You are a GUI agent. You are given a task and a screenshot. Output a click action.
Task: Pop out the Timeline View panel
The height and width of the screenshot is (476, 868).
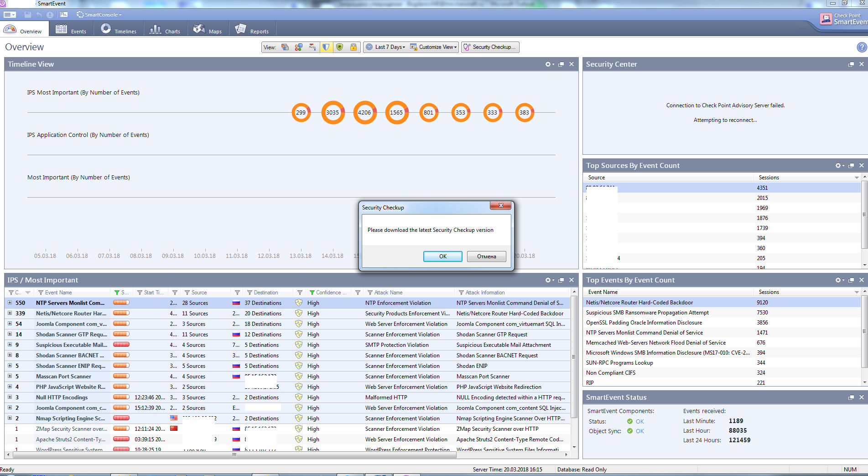(561, 64)
